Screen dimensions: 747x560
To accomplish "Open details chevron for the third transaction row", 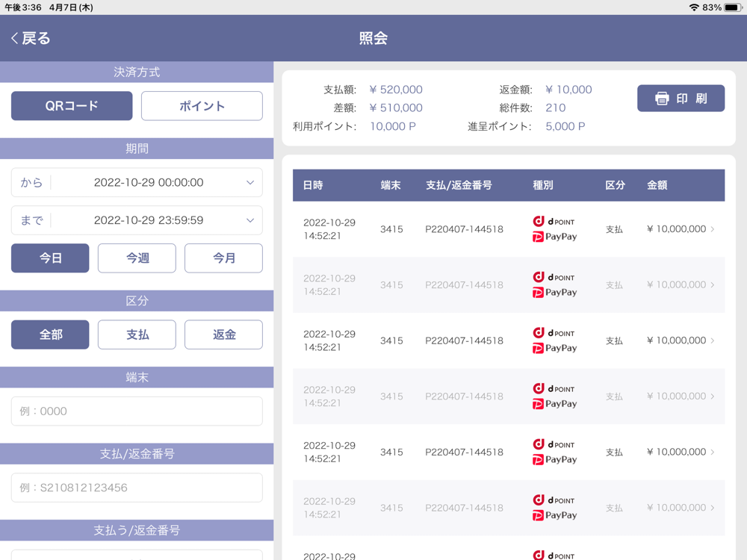I will point(713,340).
